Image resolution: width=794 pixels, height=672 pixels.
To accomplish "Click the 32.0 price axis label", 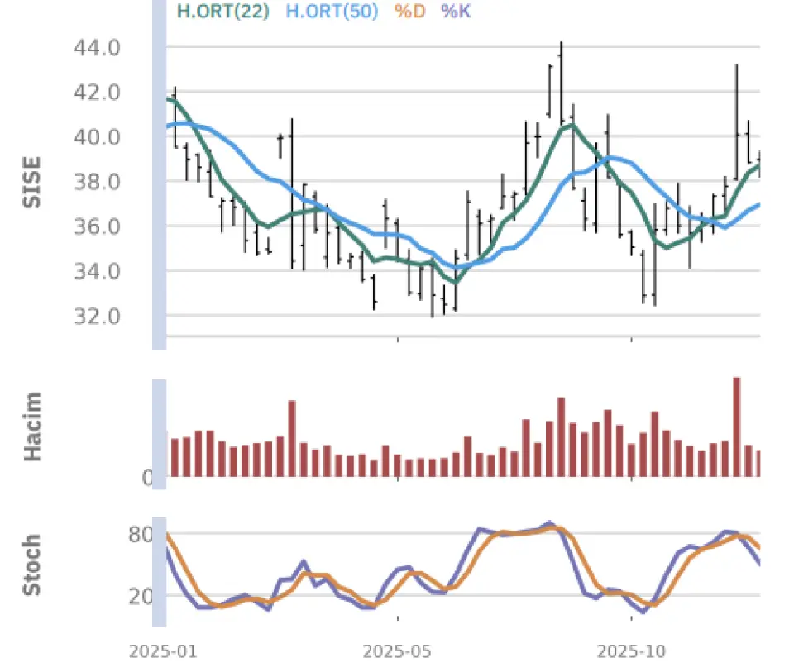I will (98, 316).
